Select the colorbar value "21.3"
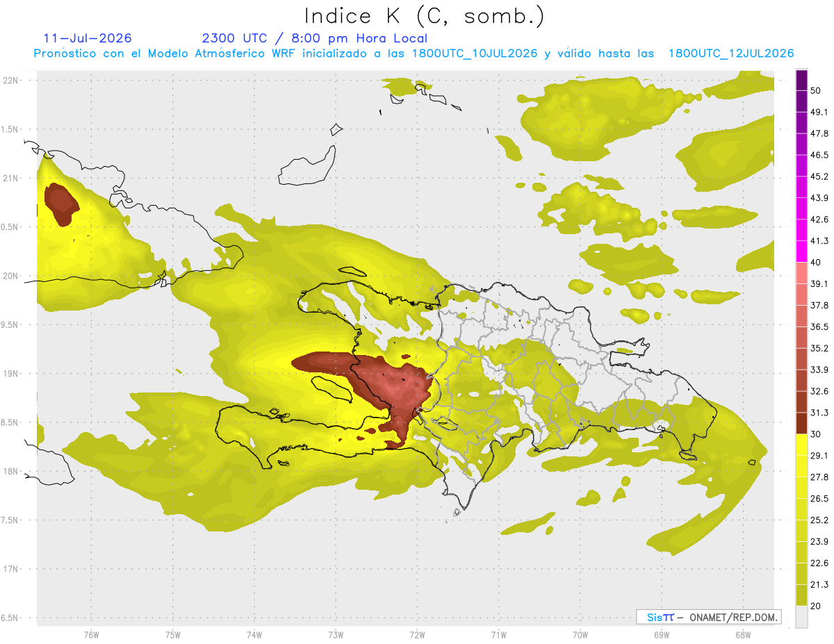This screenshot has height=644, width=834. tap(819, 585)
